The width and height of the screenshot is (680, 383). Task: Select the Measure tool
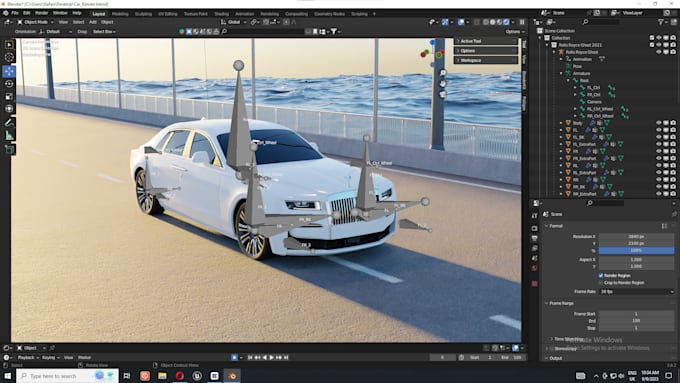[x=9, y=136]
